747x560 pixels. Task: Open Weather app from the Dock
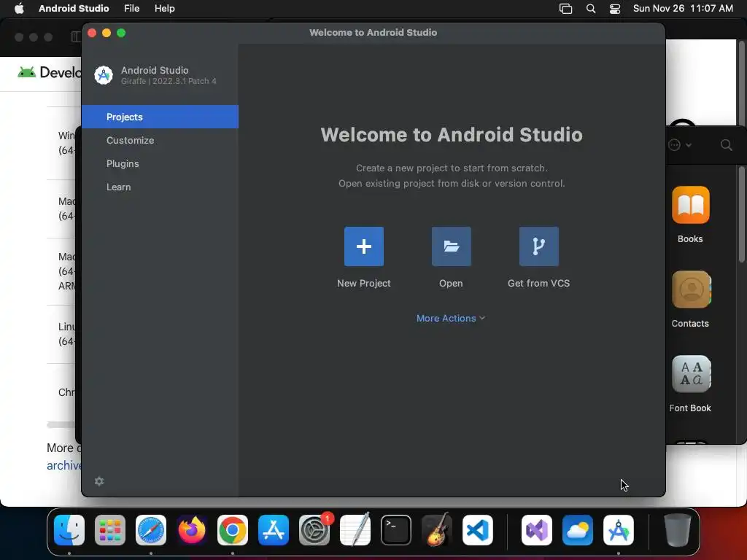[x=578, y=529]
